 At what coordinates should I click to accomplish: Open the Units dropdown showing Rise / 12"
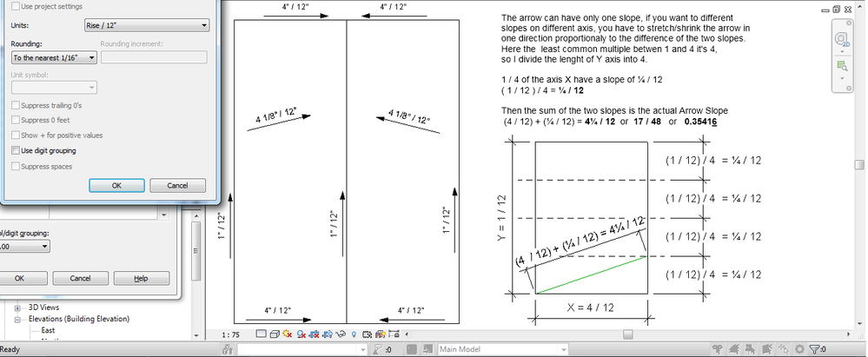(x=147, y=25)
